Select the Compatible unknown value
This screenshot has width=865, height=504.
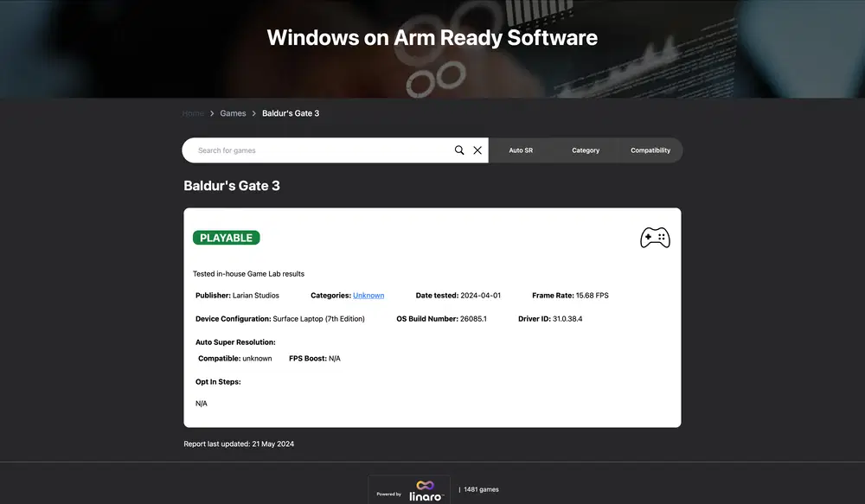pyautogui.click(x=257, y=359)
